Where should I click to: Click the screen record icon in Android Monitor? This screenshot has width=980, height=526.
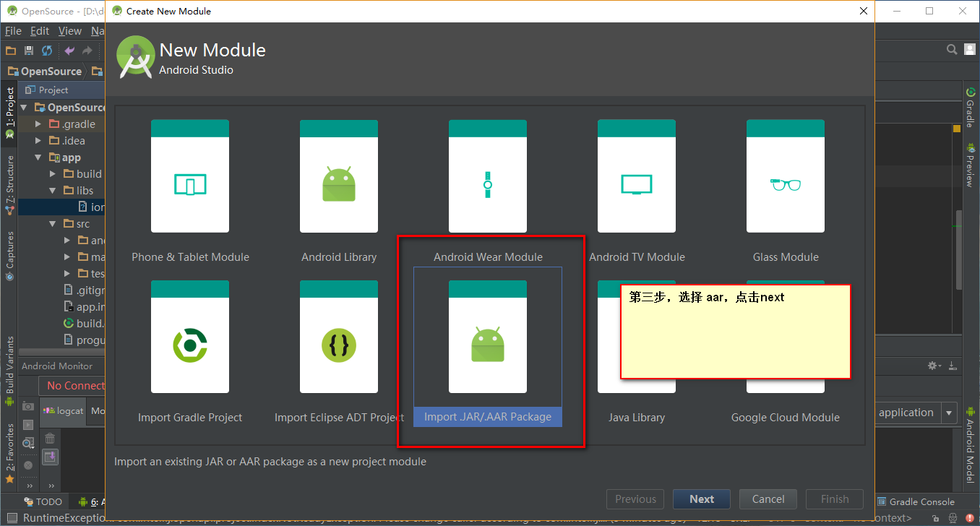(x=28, y=424)
